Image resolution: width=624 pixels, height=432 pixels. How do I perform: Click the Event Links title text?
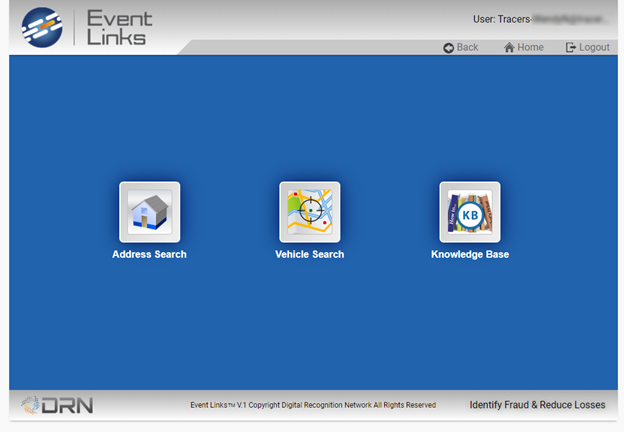pos(116,27)
